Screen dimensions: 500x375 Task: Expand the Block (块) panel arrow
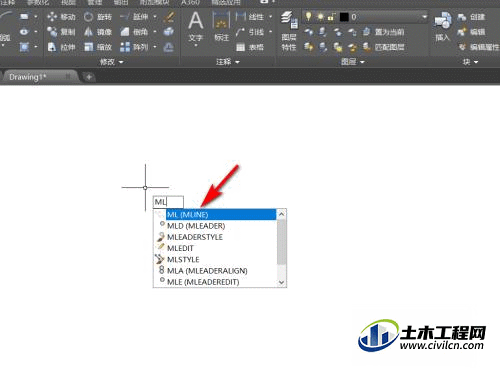[476, 62]
